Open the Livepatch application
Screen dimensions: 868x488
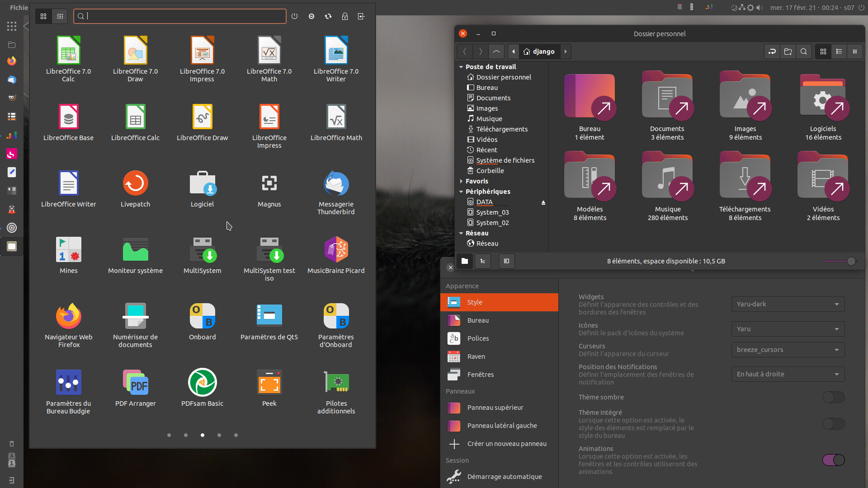pos(135,189)
